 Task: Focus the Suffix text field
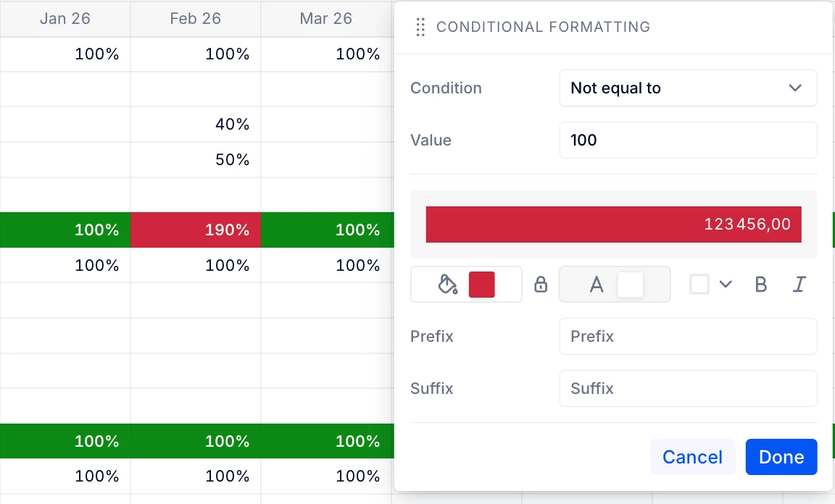tap(688, 389)
